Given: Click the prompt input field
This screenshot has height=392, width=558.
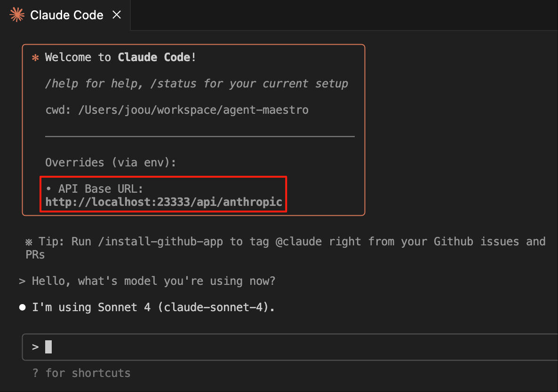Looking at the screenshot, I should pyautogui.click(x=290, y=347).
